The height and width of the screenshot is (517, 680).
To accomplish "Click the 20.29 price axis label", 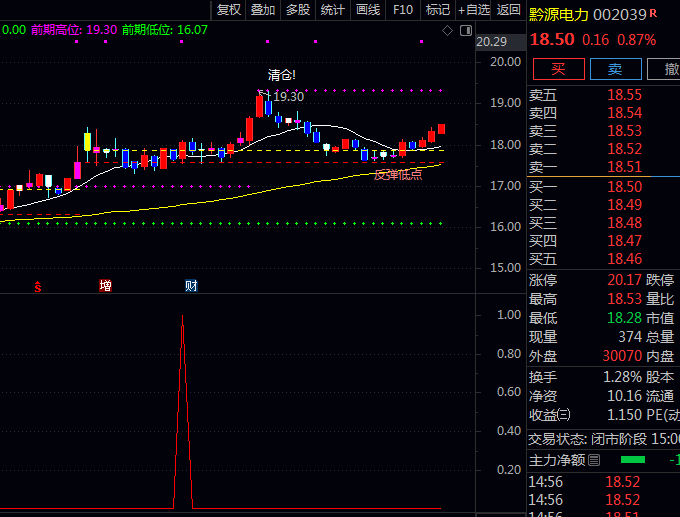I will tap(491, 42).
